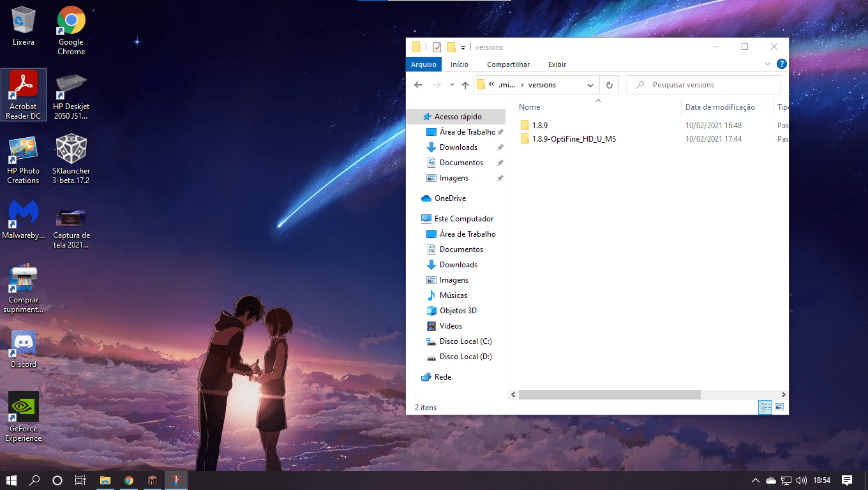Click the New folder icon in title bar
Image resolution: width=868 pixels, height=490 pixels.
tap(451, 47)
